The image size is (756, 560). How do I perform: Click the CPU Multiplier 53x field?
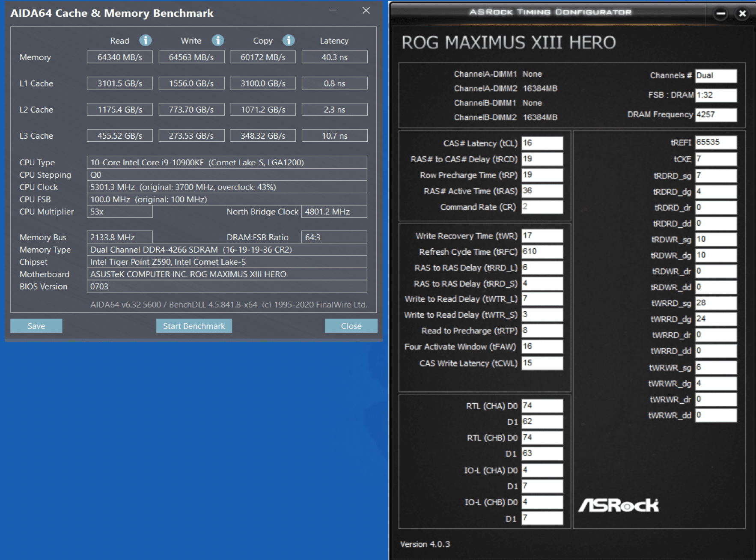pos(120,211)
